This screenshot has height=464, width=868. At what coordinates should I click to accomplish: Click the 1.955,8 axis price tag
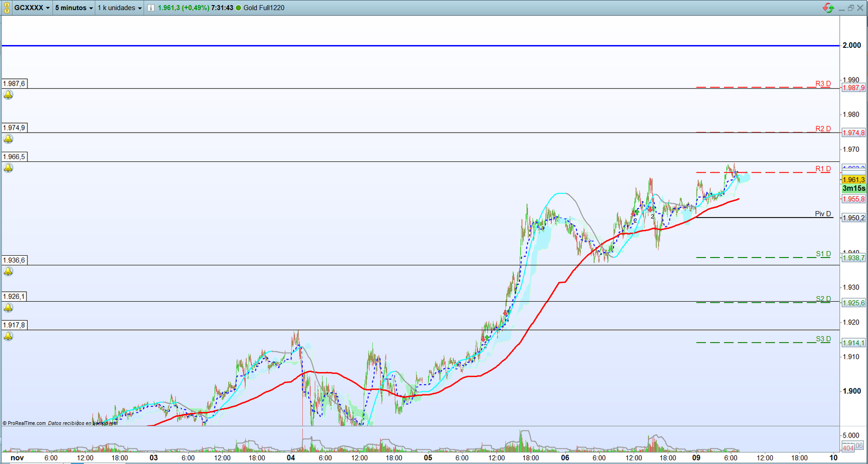point(854,199)
